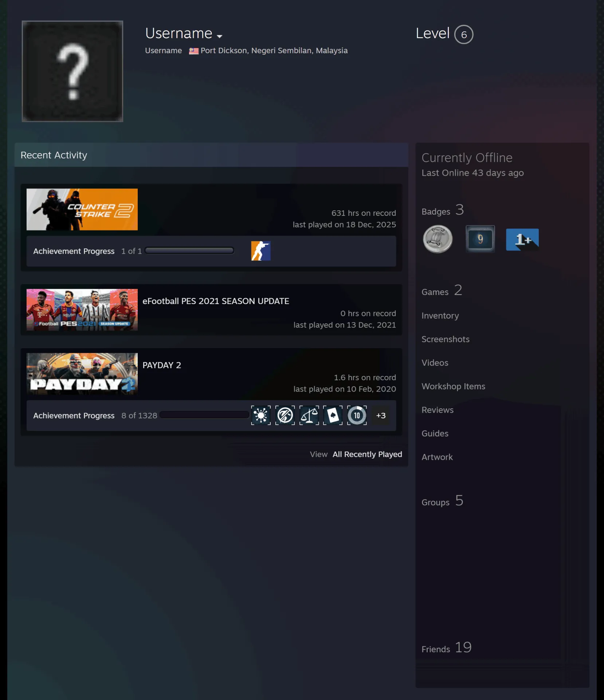Click the Counter-Strike 2 achievement progress bar

click(189, 251)
